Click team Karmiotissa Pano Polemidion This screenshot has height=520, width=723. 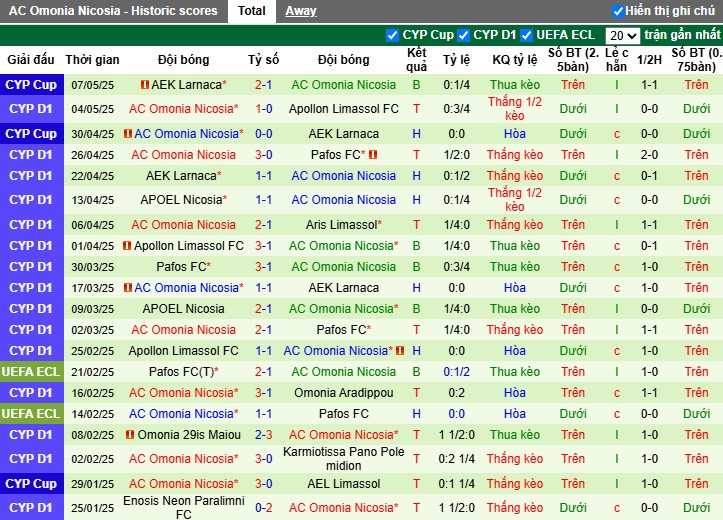pos(344,459)
